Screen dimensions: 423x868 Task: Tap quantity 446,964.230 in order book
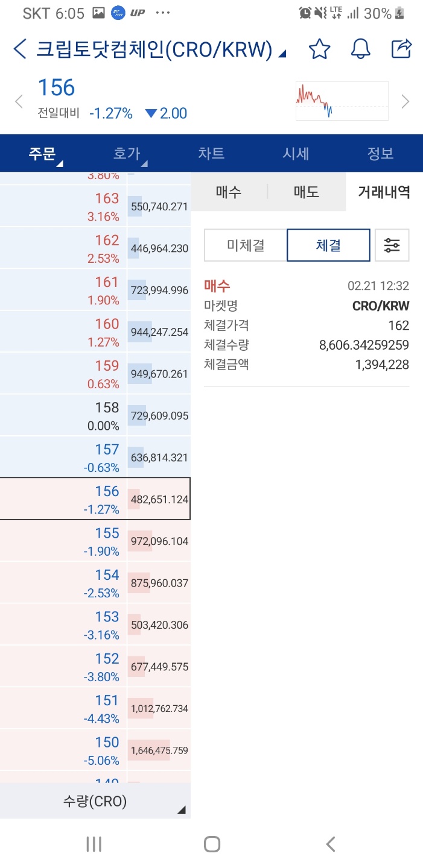coord(159,248)
